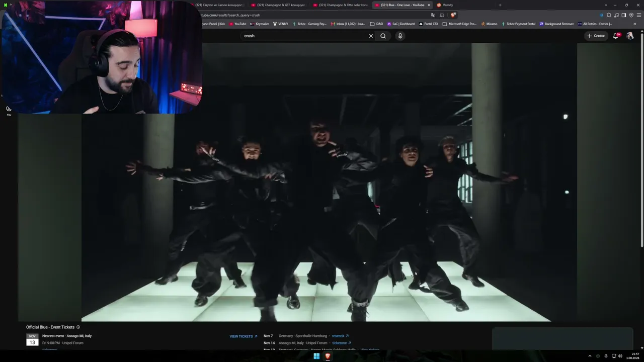Screen dimensions: 644x362
Task: Click the 'Official Blue - Event Tickets' heading
Action: [x=50, y=327]
